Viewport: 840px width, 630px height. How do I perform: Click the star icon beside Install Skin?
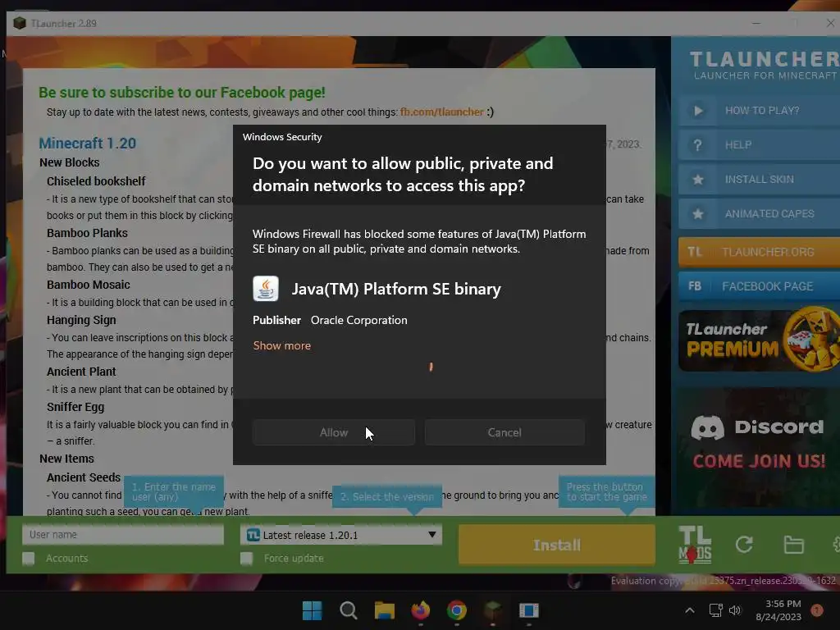[698, 180]
